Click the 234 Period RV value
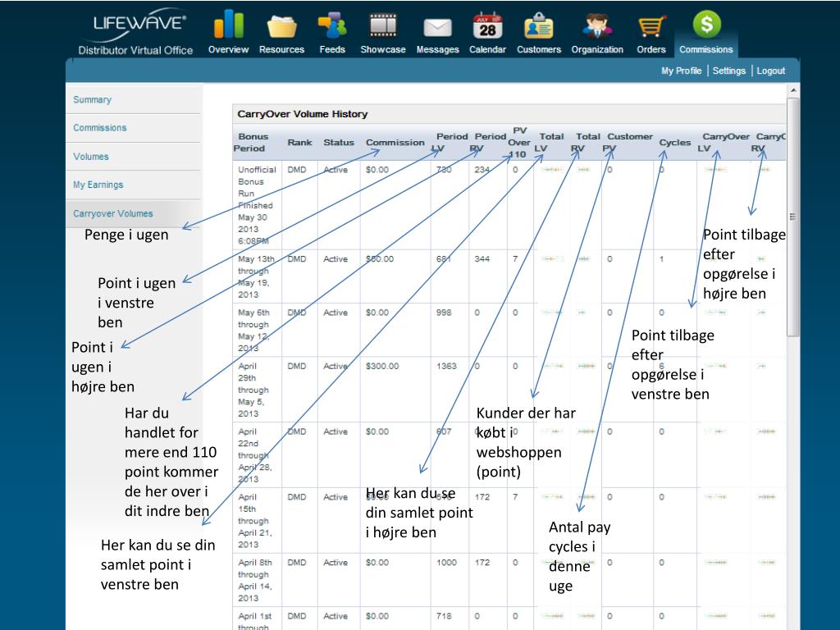The height and width of the screenshot is (630, 840). [482, 170]
